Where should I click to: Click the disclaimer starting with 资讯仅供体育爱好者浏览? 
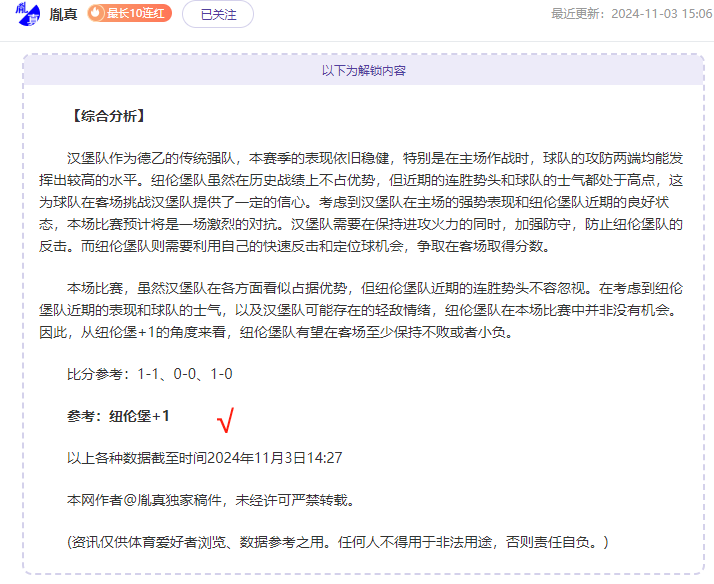(x=337, y=542)
